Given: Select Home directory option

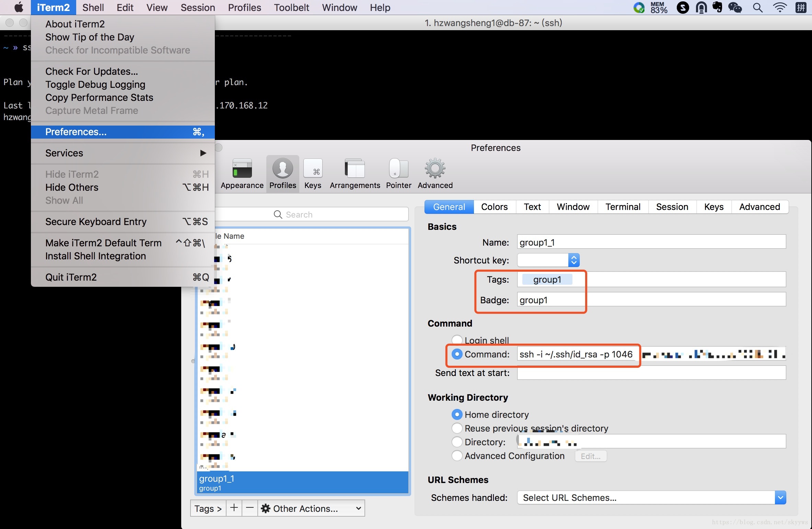Looking at the screenshot, I should point(457,414).
